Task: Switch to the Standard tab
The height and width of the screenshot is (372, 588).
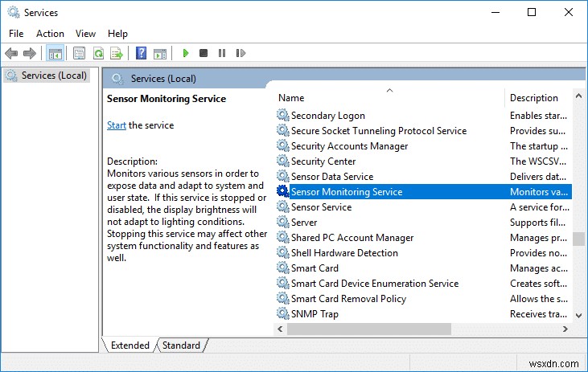Action: (181, 345)
